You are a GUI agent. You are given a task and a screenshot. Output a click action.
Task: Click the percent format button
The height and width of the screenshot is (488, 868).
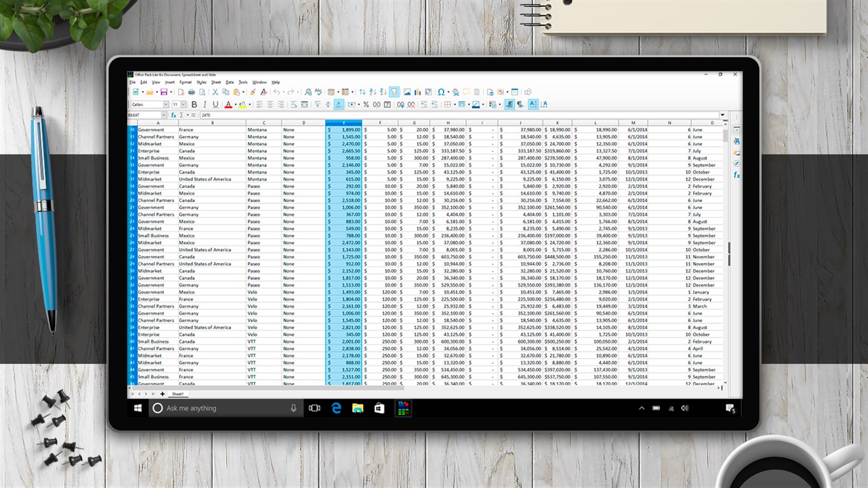[x=367, y=104]
